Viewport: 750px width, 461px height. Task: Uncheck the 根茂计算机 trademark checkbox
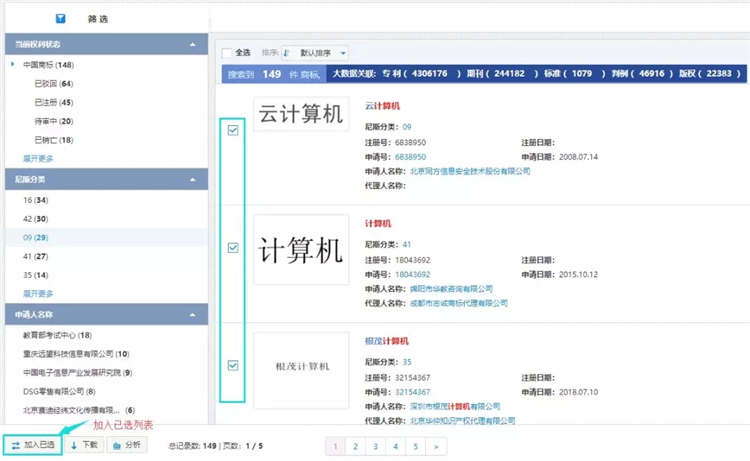pos(233,366)
